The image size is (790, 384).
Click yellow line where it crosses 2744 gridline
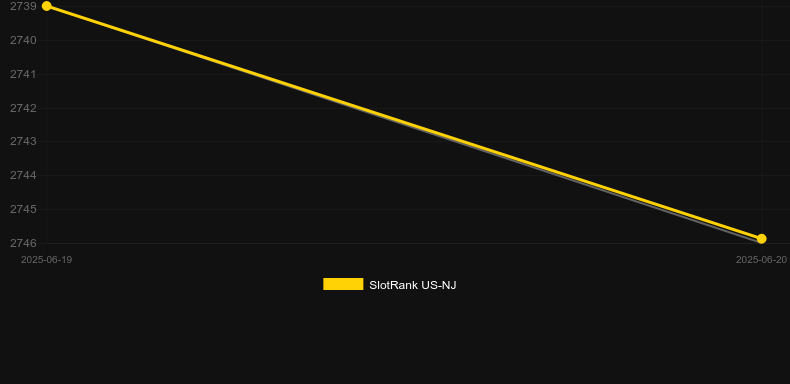(566, 175)
